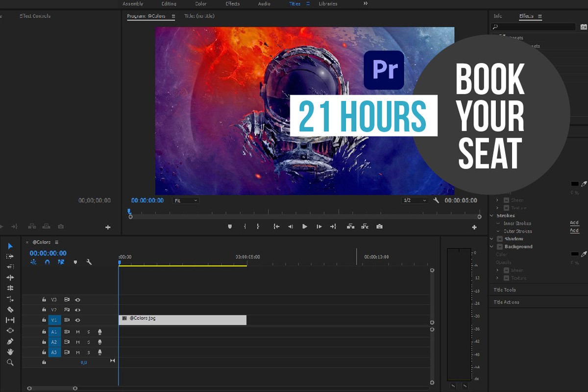Step back one frame
Screen dimensions: 588x392
click(x=291, y=226)
